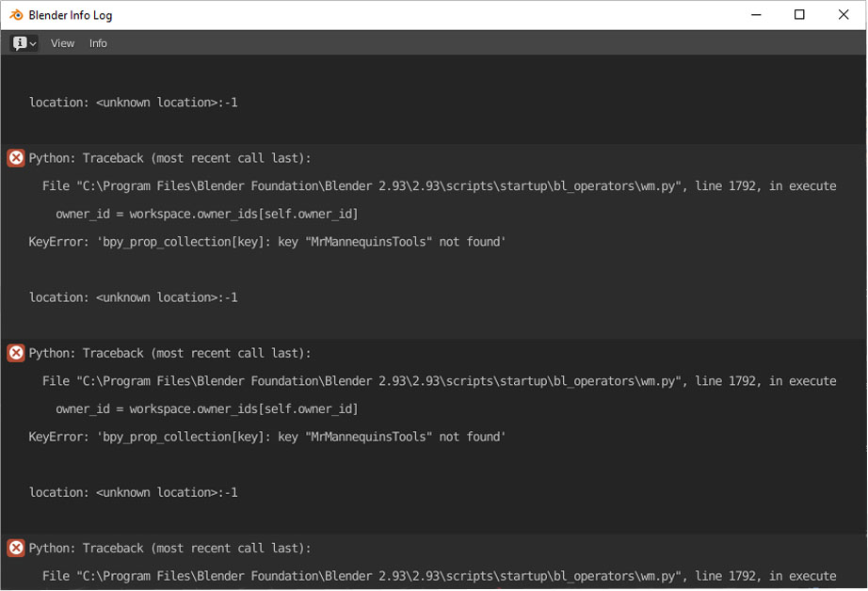Open the View menu

point(62,43)
